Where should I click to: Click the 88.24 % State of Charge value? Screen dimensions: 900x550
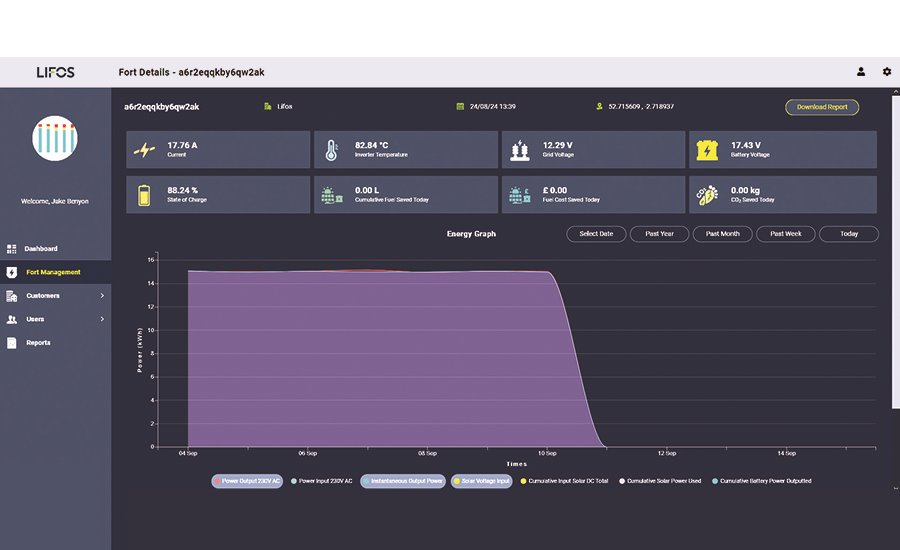(183, 190)
